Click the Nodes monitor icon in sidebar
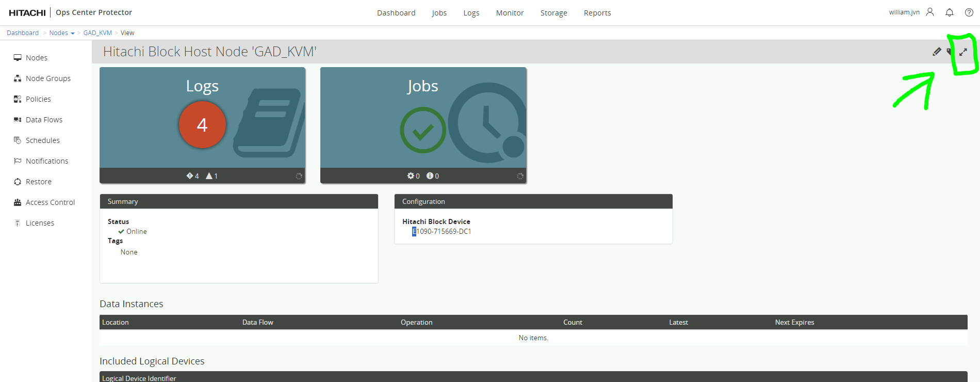Image resolution: width=980 pixels, height=382 pixels. 18,58
